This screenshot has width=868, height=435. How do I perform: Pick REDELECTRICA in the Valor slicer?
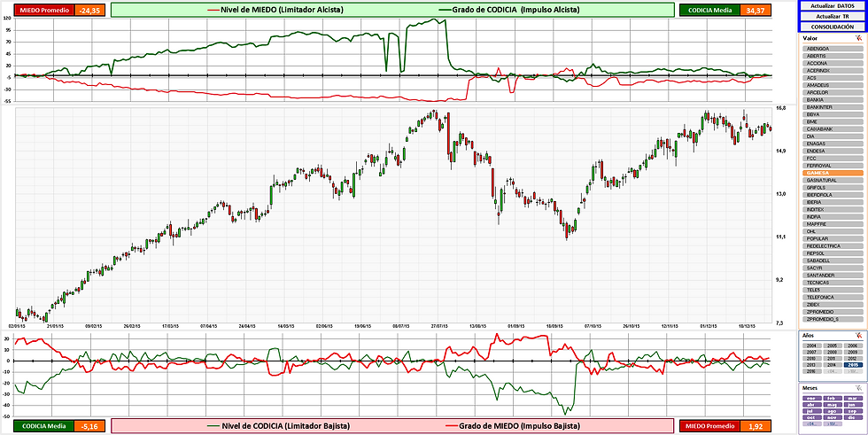point(833,245)
